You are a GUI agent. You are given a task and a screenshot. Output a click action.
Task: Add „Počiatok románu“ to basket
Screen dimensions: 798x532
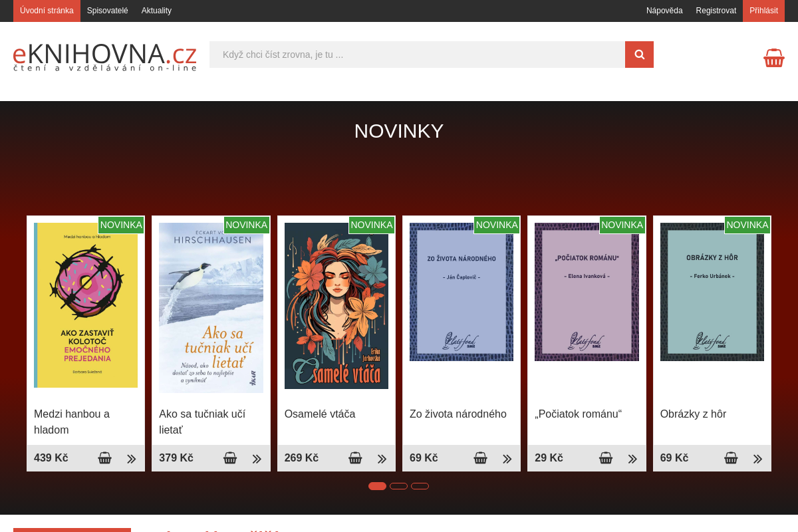click(x=606, y=458)
